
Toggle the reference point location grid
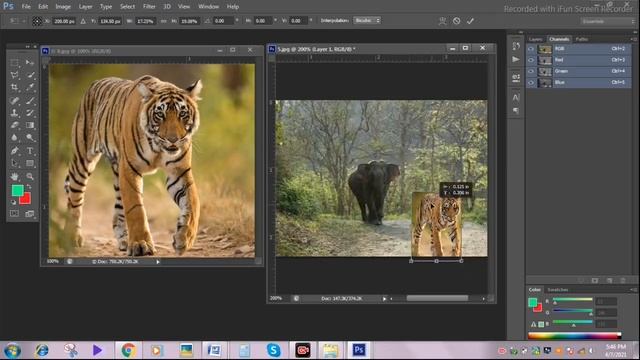coord(37,21)
